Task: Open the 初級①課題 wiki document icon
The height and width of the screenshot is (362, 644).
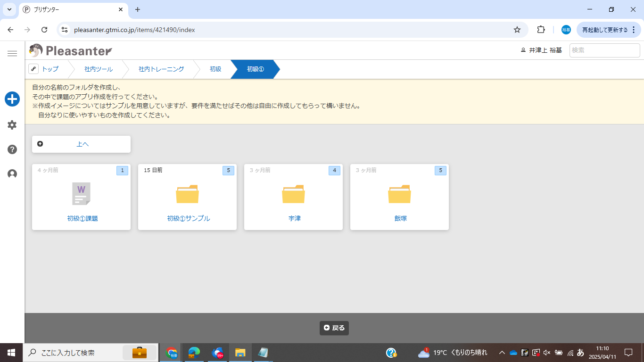Action: click(81, 194)
